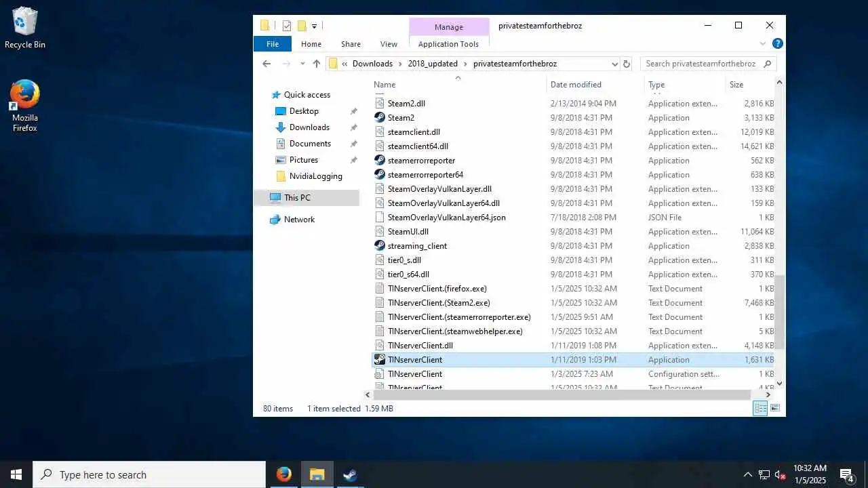Open the File menu tab
Image resolution: width=868 pixels, height=488 pixels.
point(273,44)
